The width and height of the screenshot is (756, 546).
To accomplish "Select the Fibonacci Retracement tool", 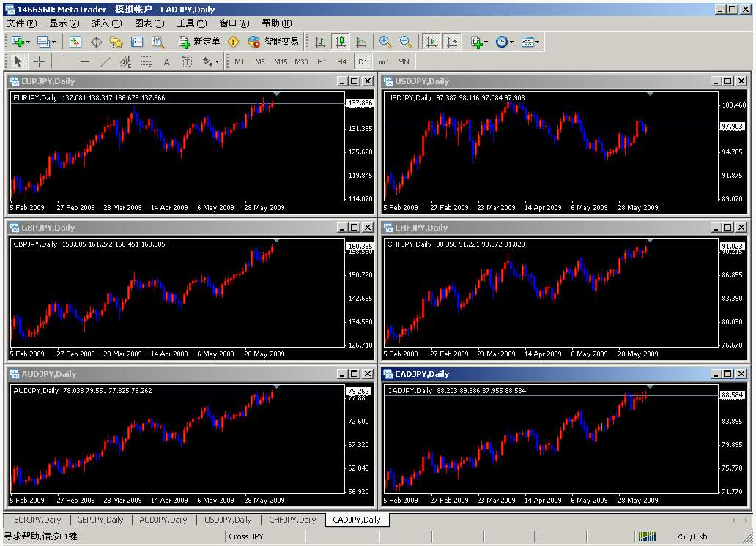I will click(146, 61).
